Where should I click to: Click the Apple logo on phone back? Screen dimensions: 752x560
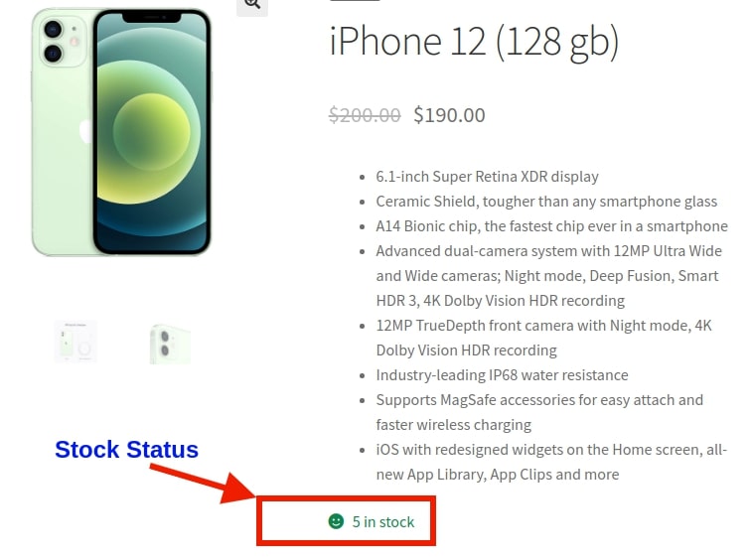[x=85, y=131]
